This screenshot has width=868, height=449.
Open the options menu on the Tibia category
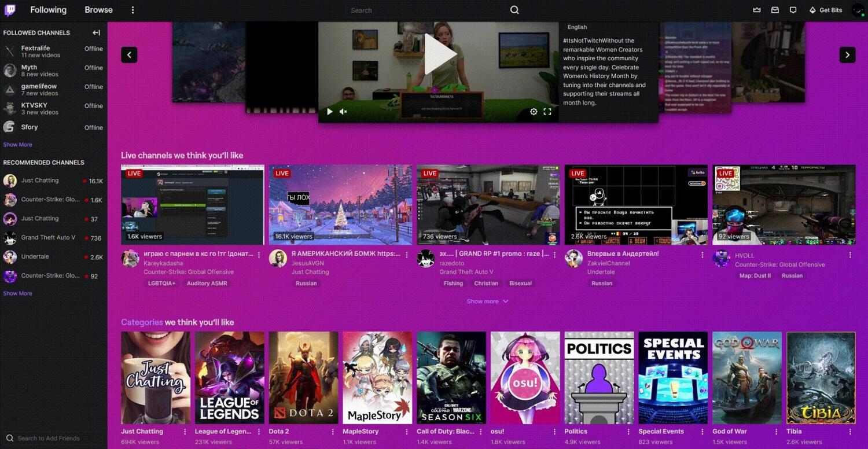851,431
